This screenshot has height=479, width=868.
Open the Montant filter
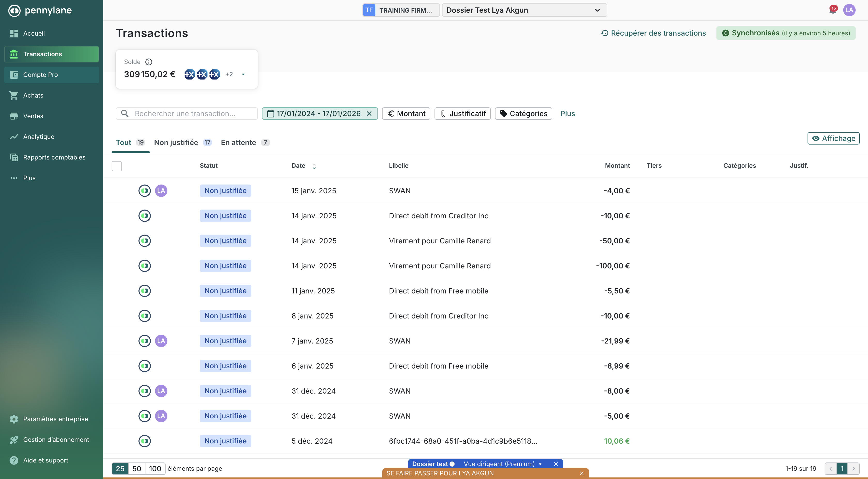(406, 114)
